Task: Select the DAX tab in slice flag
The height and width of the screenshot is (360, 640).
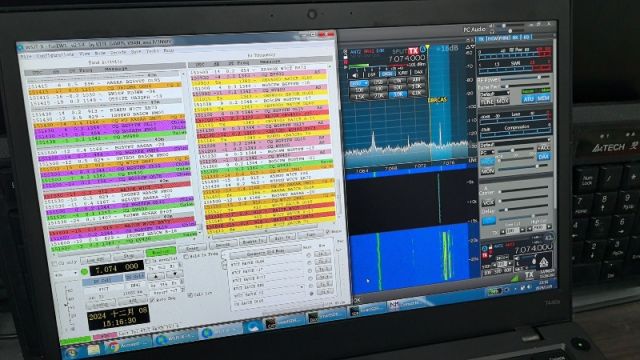Action: (418, 72)
